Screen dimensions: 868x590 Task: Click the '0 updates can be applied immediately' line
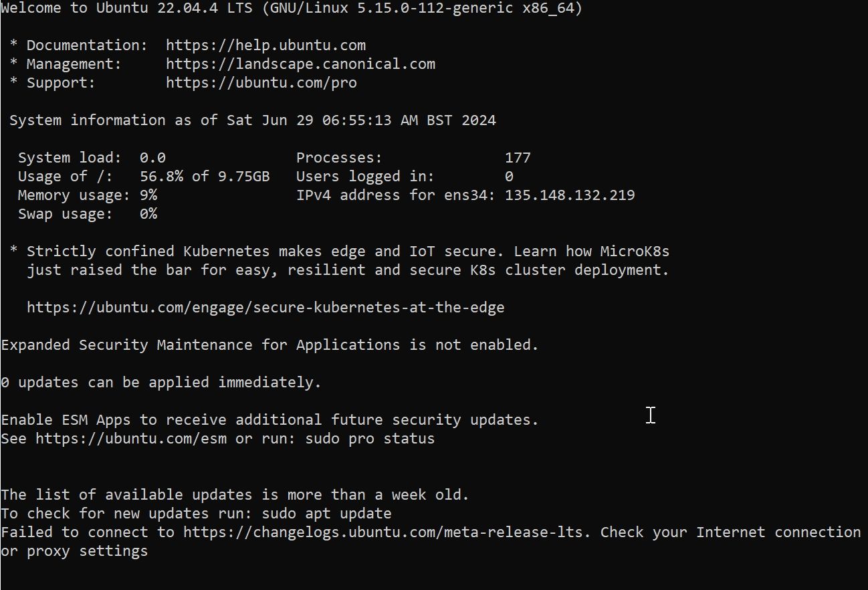click(x=161, y=383)
